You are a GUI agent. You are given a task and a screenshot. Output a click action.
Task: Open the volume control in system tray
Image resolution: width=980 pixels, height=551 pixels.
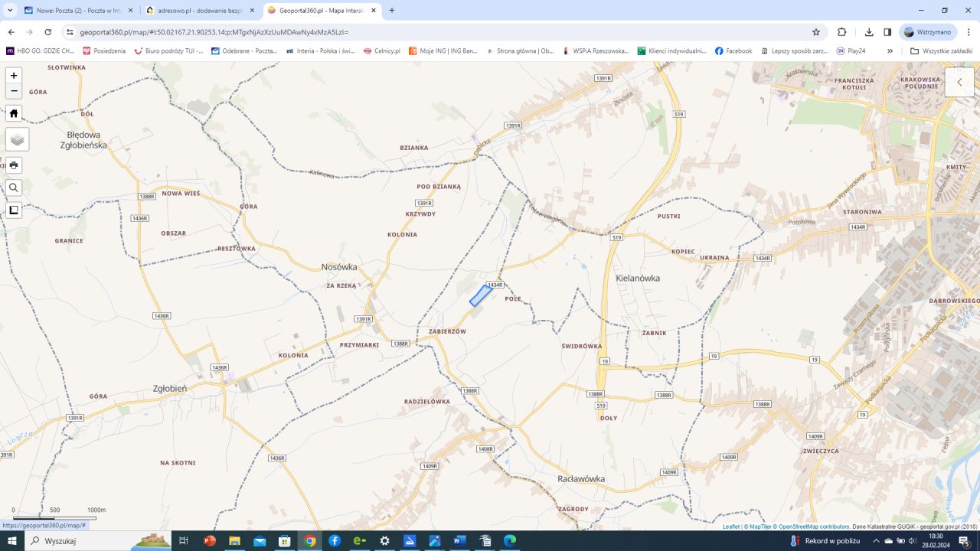(913, 541)
